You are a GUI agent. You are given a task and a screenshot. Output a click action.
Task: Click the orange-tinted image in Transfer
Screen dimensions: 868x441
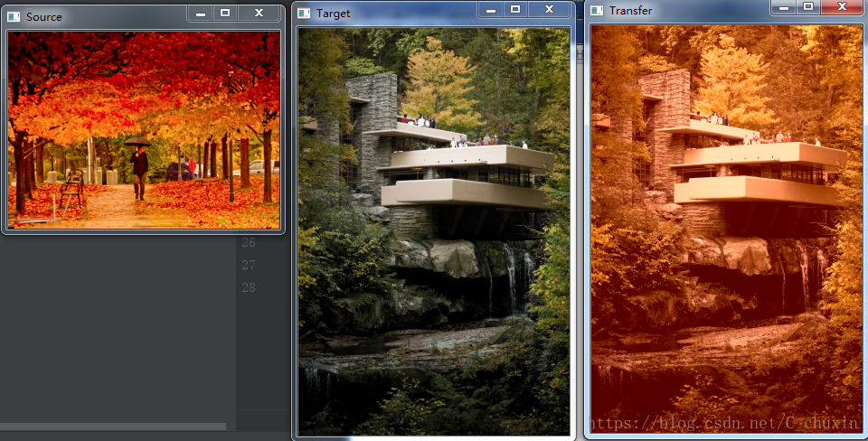(727, 229)
